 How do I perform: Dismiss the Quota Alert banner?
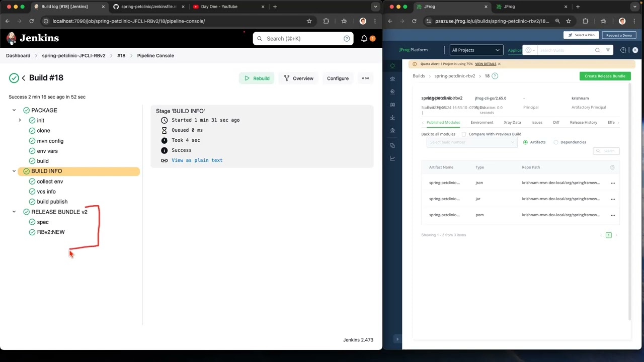[x=499, y=64]
